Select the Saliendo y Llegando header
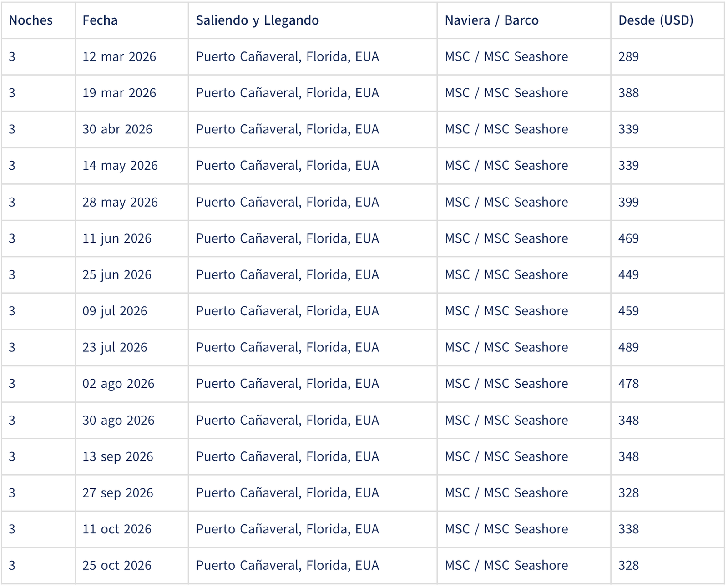 pyautogui.click(x=258, y=20)
